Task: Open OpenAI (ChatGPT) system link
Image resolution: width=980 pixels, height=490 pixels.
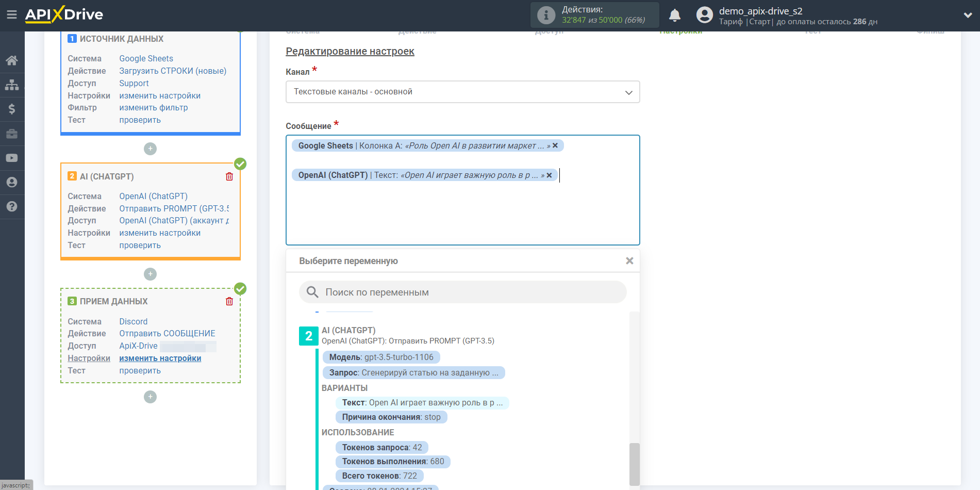Action: click(x=153, y=196)
